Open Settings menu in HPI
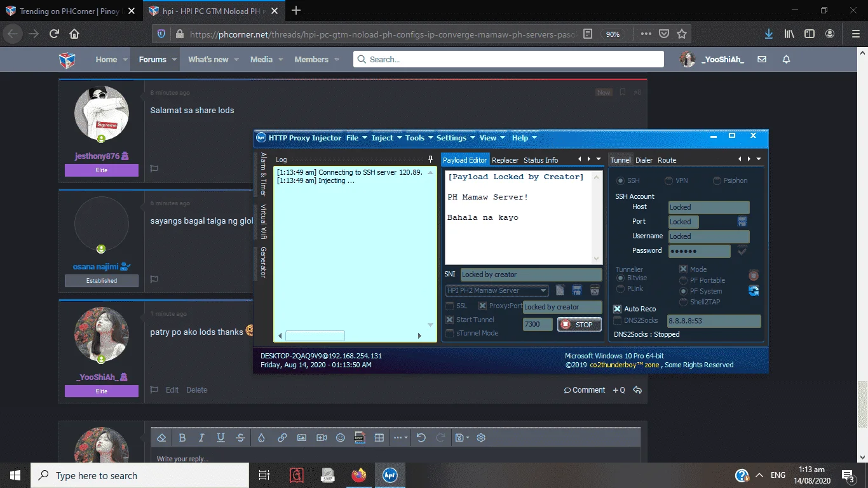868x488 pixels. click(x=456, y=138)
